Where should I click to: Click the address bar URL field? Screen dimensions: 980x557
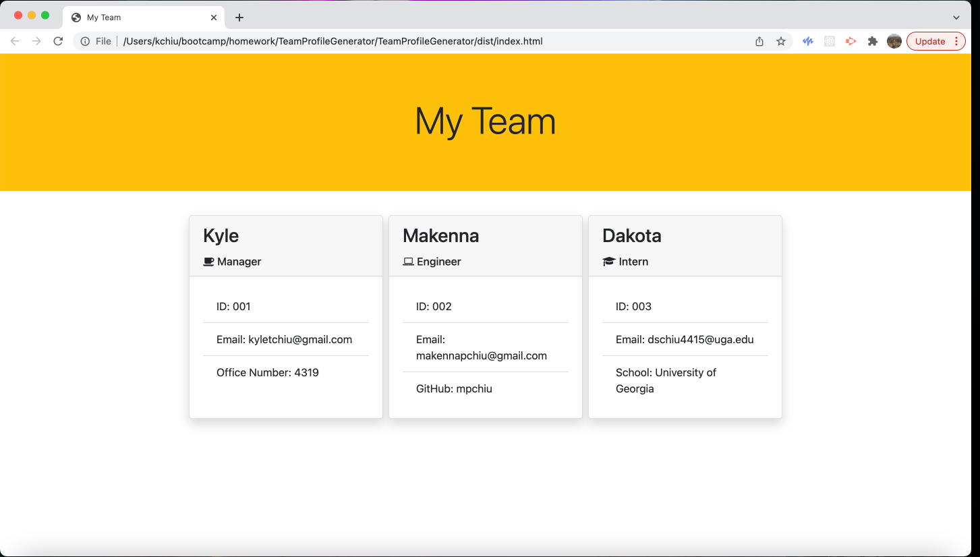tap(432, 41)
